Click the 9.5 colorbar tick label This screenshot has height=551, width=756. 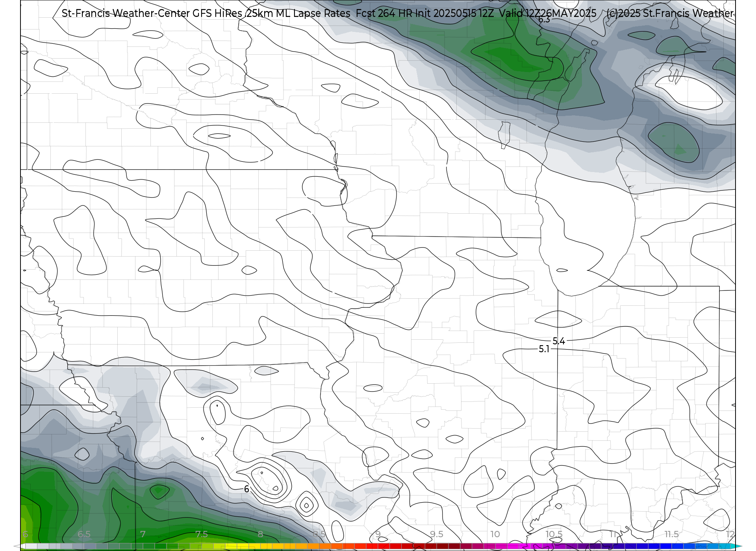(437, 534)
